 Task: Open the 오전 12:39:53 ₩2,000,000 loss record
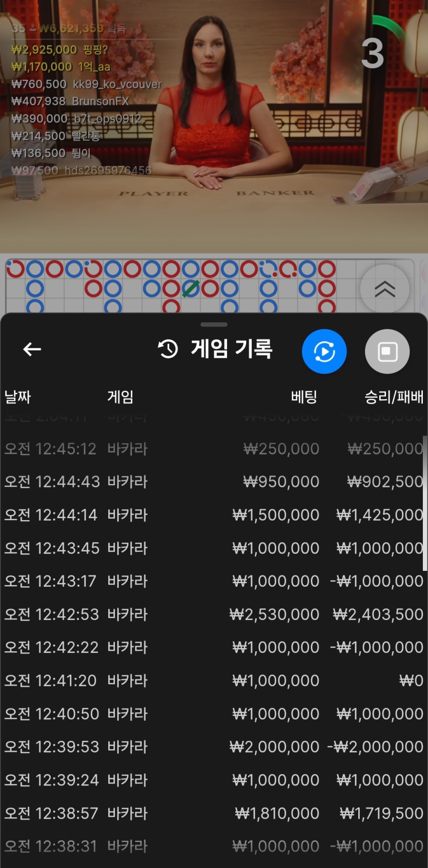click(x=213, y=747)
